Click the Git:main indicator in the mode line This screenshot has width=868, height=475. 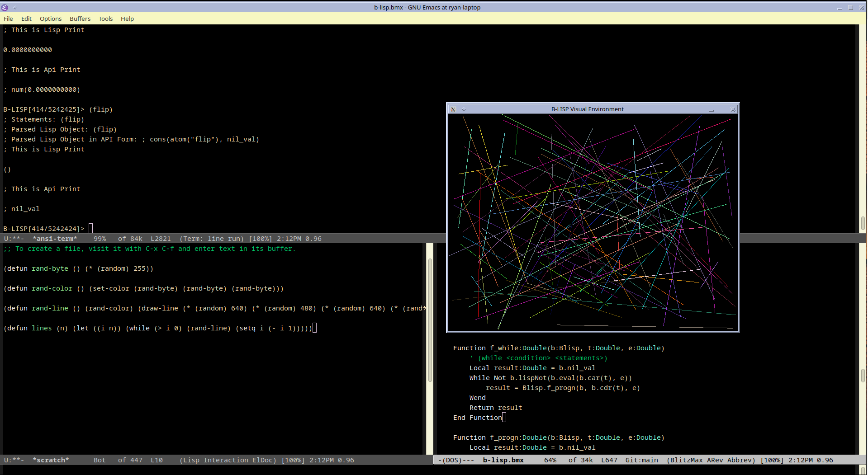641,460
